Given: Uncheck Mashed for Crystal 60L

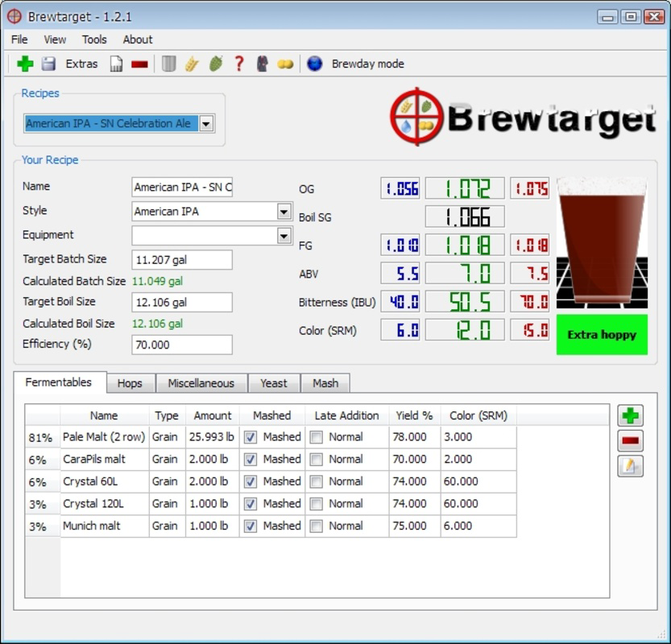Looking at the screenshot, I should (x=251, y=481).
